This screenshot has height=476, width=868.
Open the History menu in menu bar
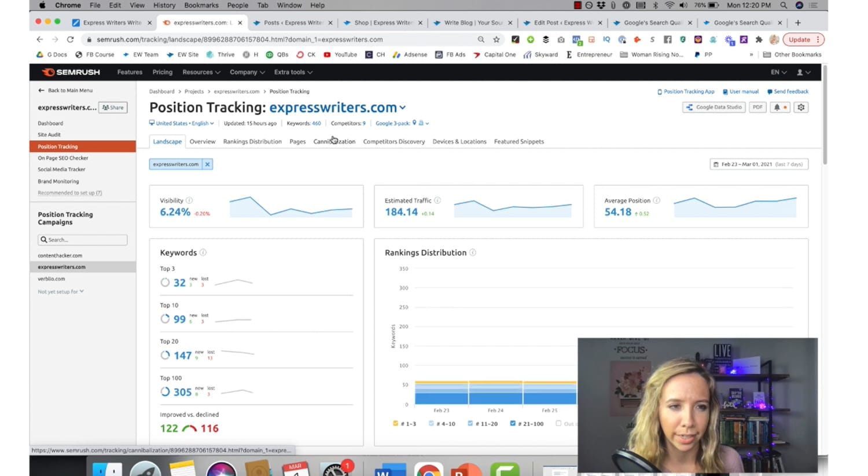[x=164, y=5]
